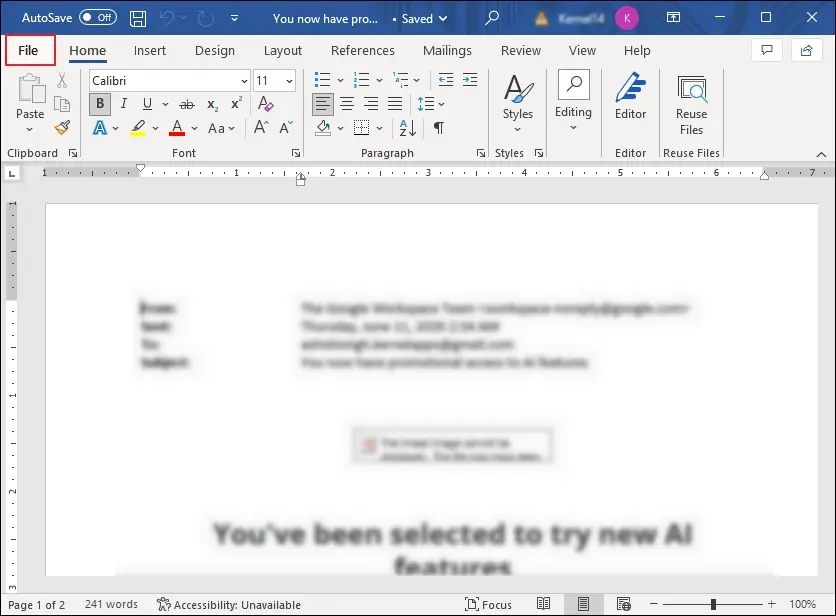Click the Numbering list icon
The image size is (836, 616).
tap(361, 80)
